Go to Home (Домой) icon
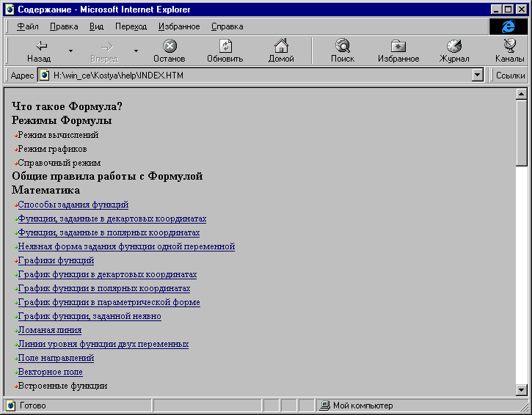Screen dimensions: 532x415 click(281, 47)
